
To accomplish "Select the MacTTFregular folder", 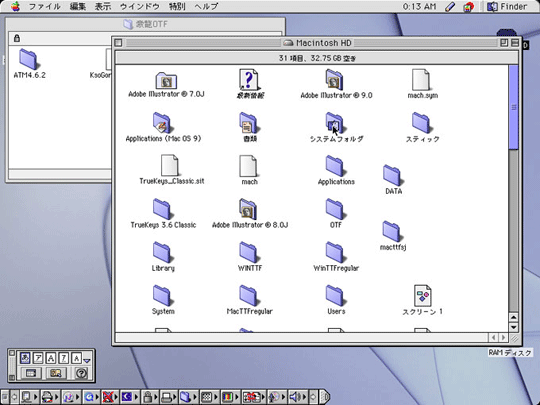I will (x=249, y=295).
